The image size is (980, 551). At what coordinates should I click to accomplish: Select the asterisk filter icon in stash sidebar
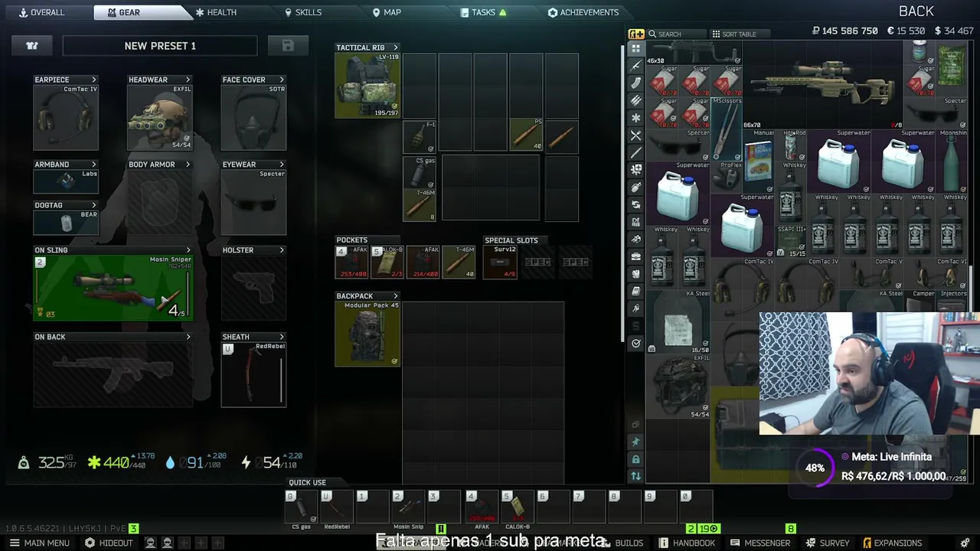(635, 118)
